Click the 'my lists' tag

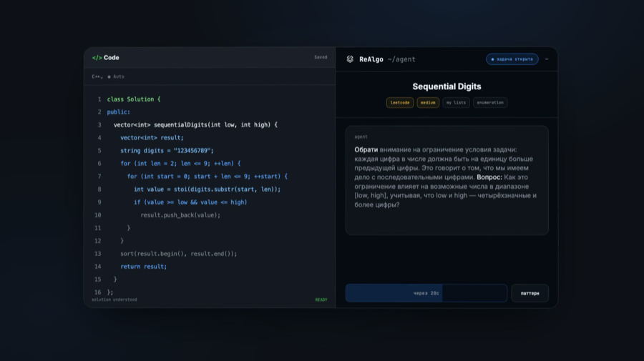456,102
